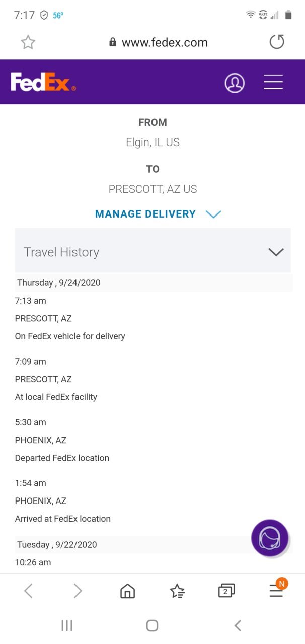Open the browser bookmarks list icon
The height and width of the screenshot is (644, 305).
pos(177,591)
